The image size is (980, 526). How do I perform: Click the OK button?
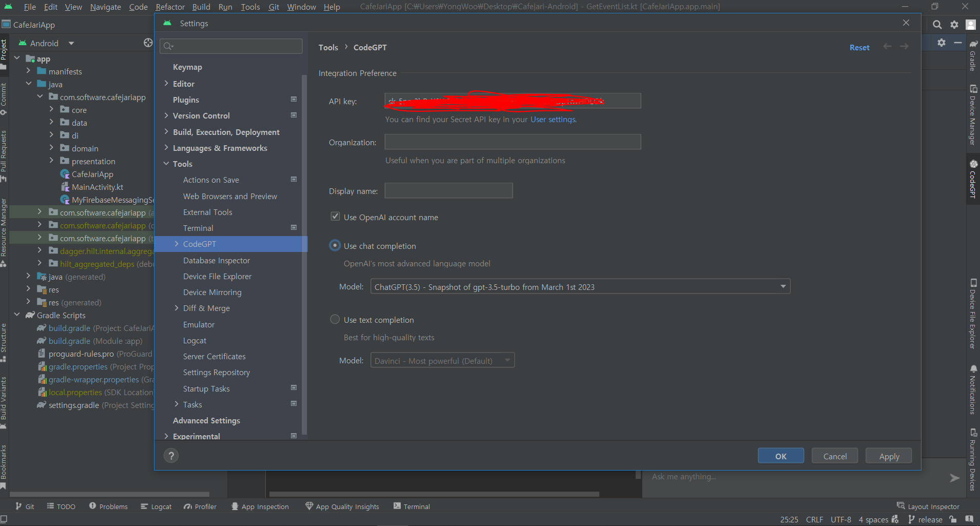[x=781, y=456]
